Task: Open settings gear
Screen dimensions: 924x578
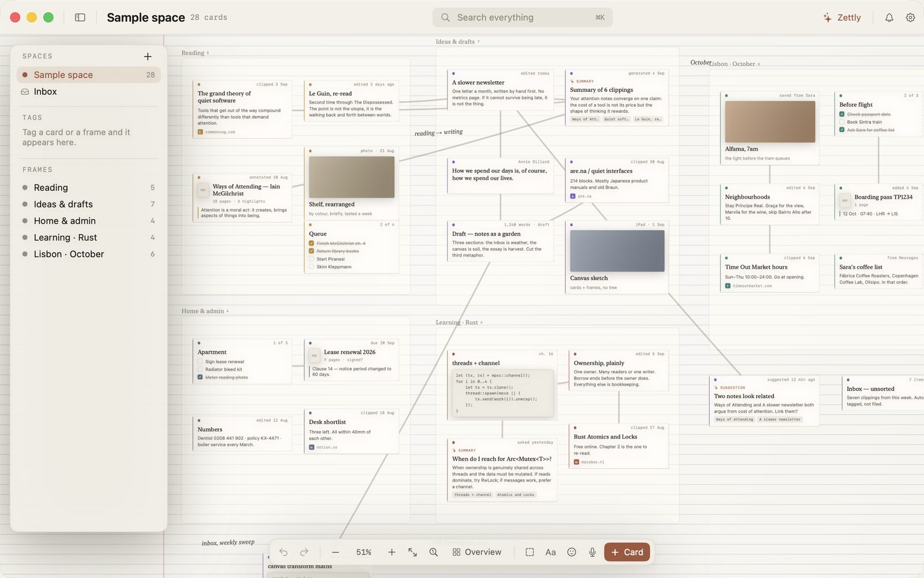Action: (910, 17)
